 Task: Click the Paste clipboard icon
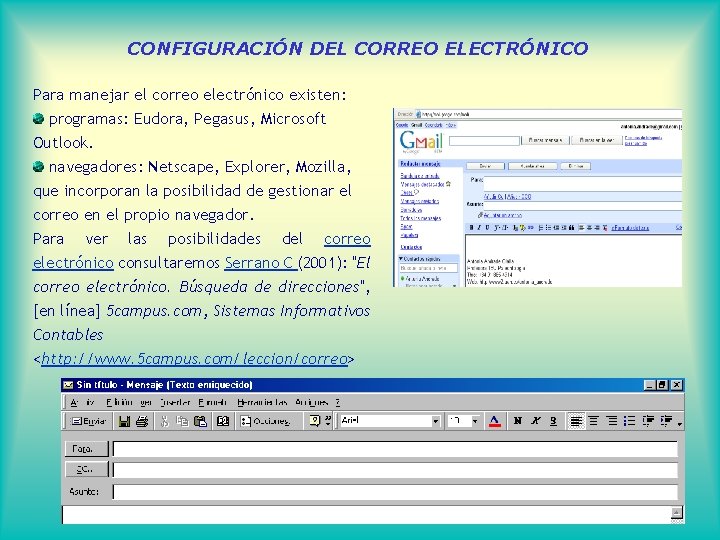coord(200,421)
